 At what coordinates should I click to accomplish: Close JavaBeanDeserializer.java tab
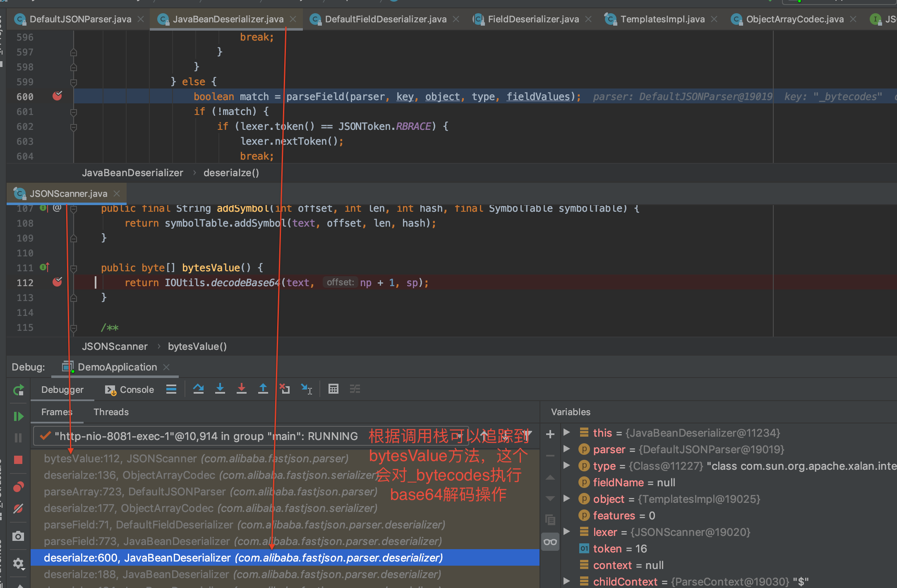tap(293, 19)
